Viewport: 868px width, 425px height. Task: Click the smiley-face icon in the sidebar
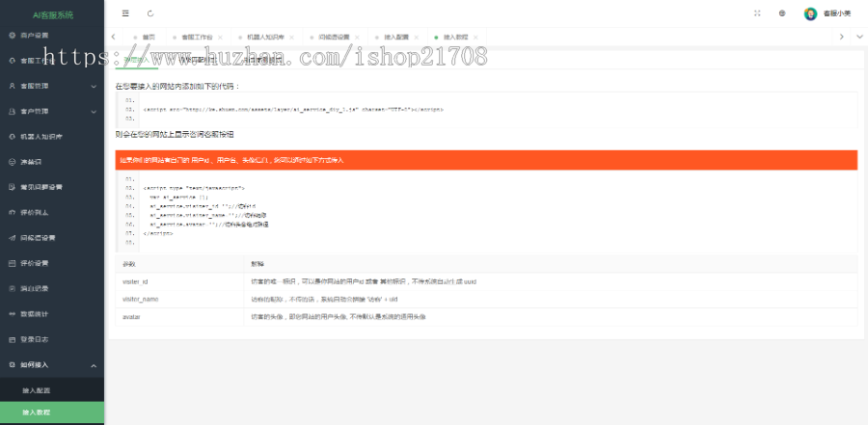click(x=13, y=162)
